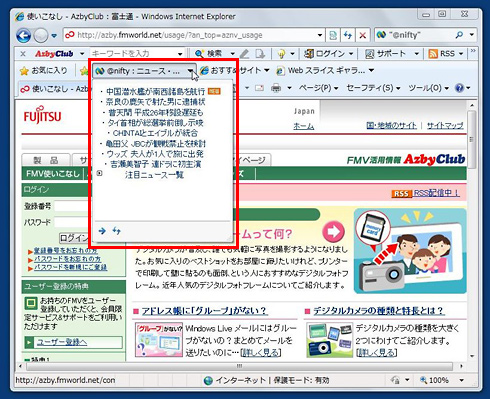Click the web slice open arrow icon

pyautogui.click(x=102, y=231)
